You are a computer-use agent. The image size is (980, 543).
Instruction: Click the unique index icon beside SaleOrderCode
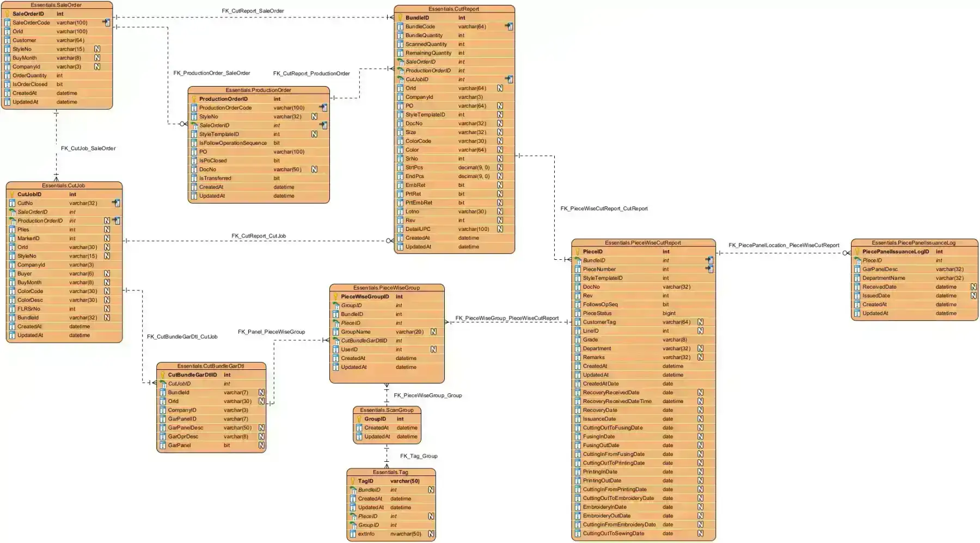tap(106, 22)
